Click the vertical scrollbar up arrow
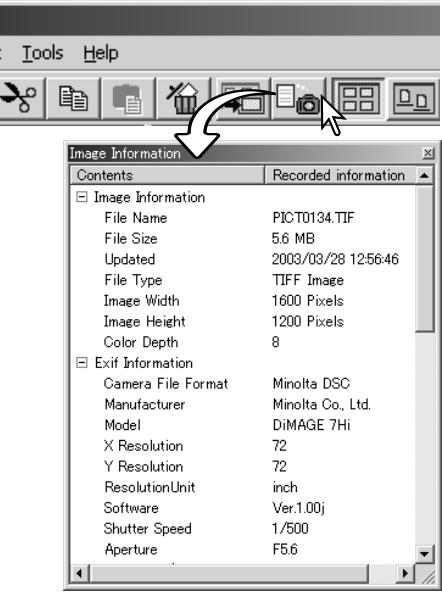 coord(424,175)
